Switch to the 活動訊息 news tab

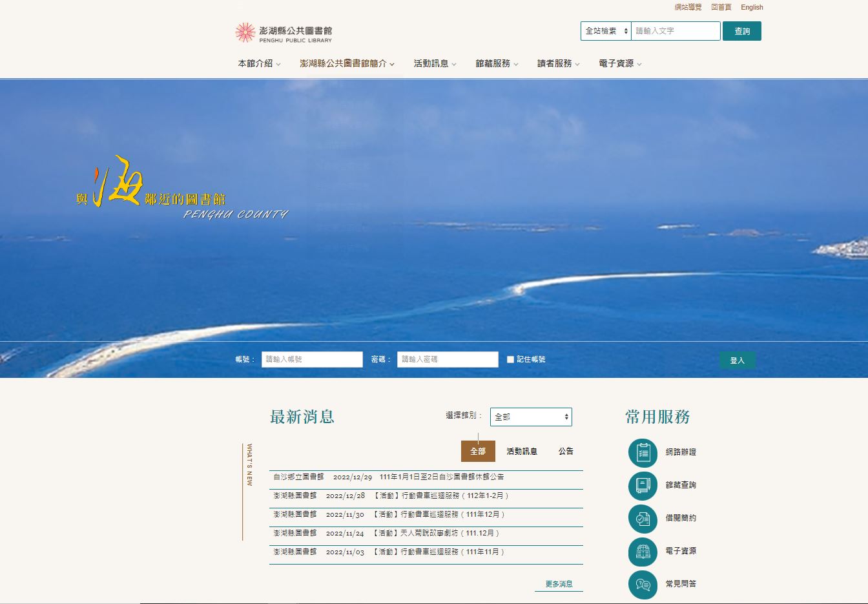(522, 452)
